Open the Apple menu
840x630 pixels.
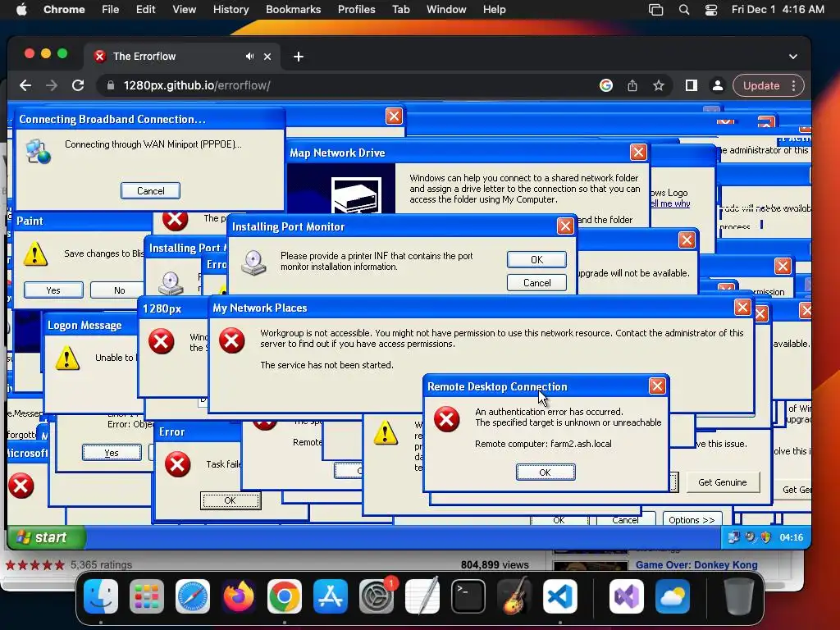tap(21, 9)
